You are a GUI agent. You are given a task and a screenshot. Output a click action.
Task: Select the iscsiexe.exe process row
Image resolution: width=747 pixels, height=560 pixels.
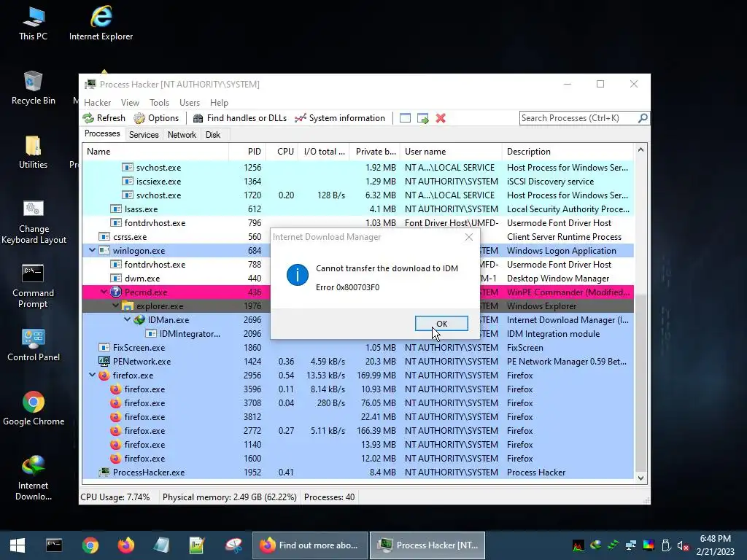[x=357, y=182]
